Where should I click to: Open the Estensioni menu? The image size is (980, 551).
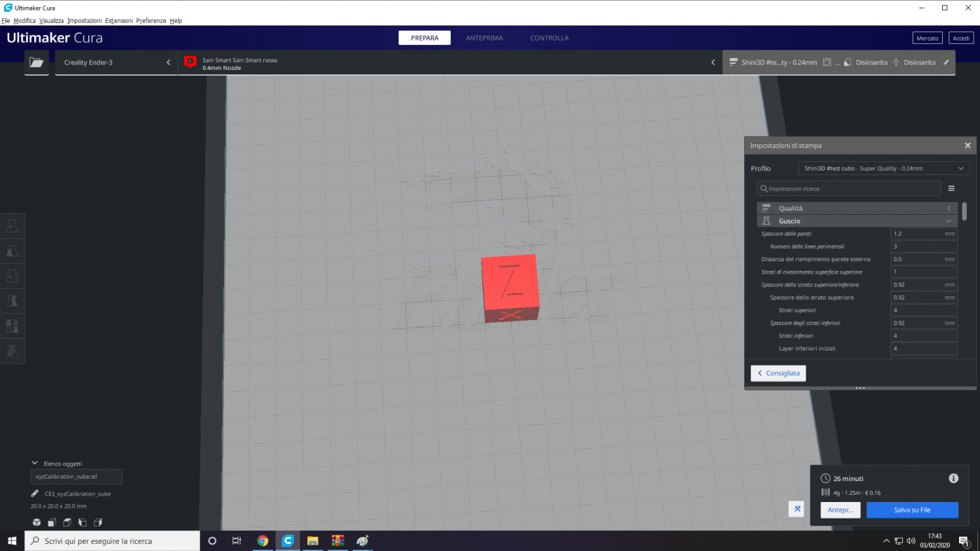point(119,21)
